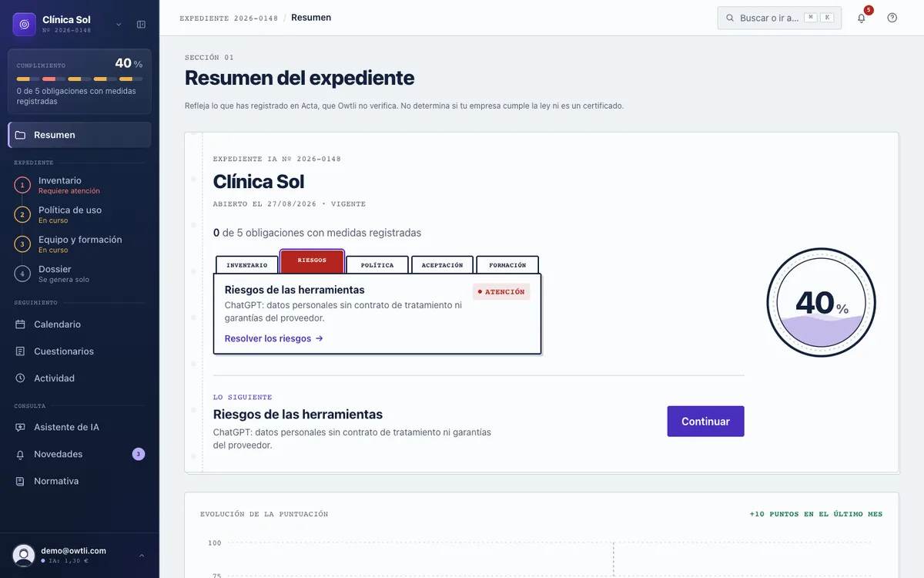Open Novedades in the sidebar
This screenshot has width=924, height=578.
[x=79, y=454]
